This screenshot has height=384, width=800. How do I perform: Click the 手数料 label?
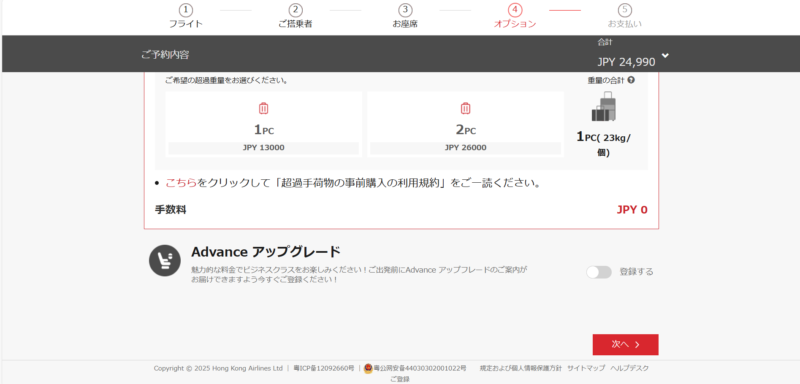point(170,210)
